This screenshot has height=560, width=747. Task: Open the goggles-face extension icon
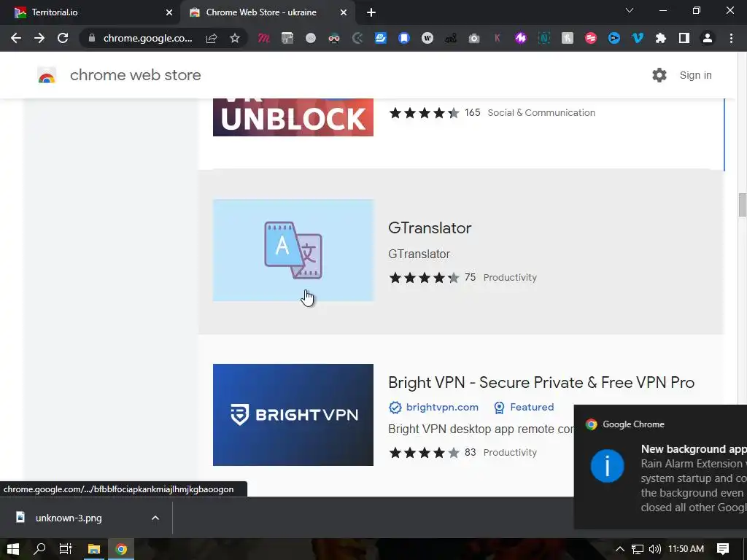click(x=334, y=38)
